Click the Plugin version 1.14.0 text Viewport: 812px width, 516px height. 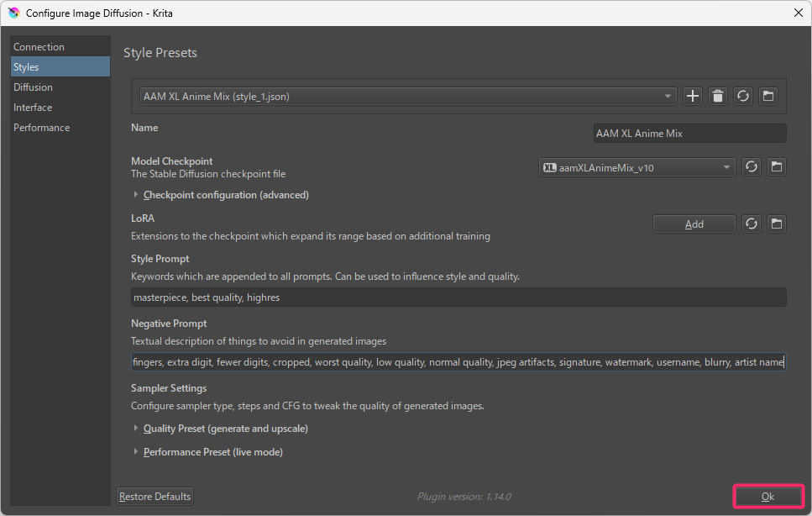coord(464,497)
